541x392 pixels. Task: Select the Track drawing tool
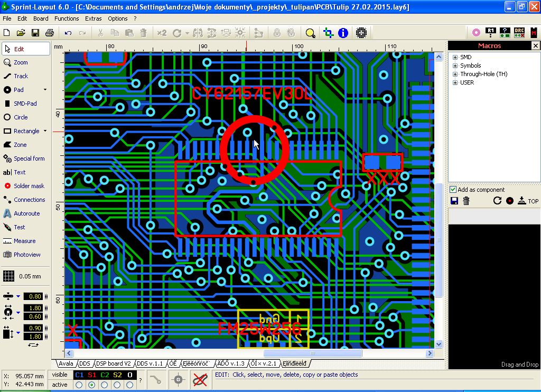click(x=21, y=76)
